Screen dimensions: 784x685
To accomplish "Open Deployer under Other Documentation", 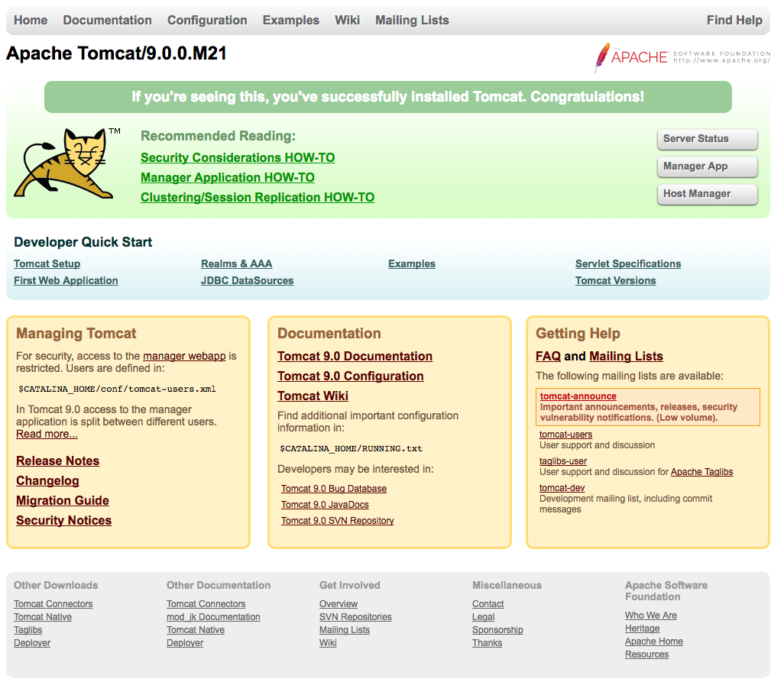I will click(185, 643).
